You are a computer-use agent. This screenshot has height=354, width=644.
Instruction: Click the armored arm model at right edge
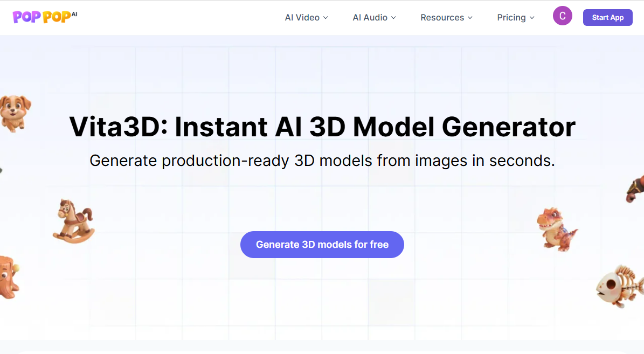(x=635, y=189)
